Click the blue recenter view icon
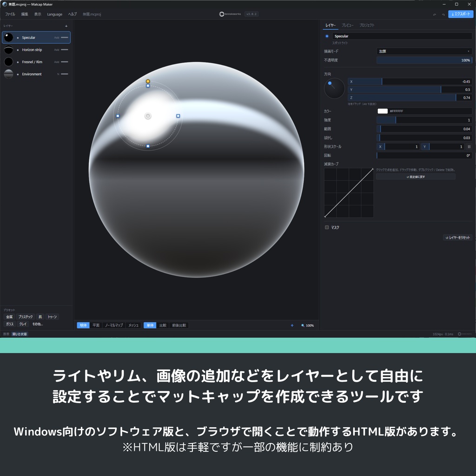 click(x=292, y=325)
